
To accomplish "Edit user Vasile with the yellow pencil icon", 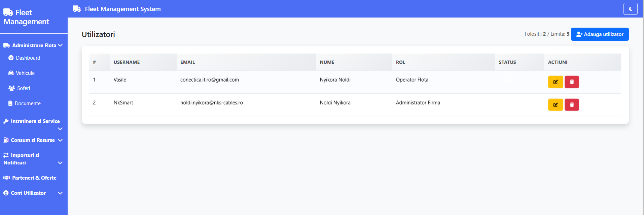I will pyautogui.click(x=556, y=82).
